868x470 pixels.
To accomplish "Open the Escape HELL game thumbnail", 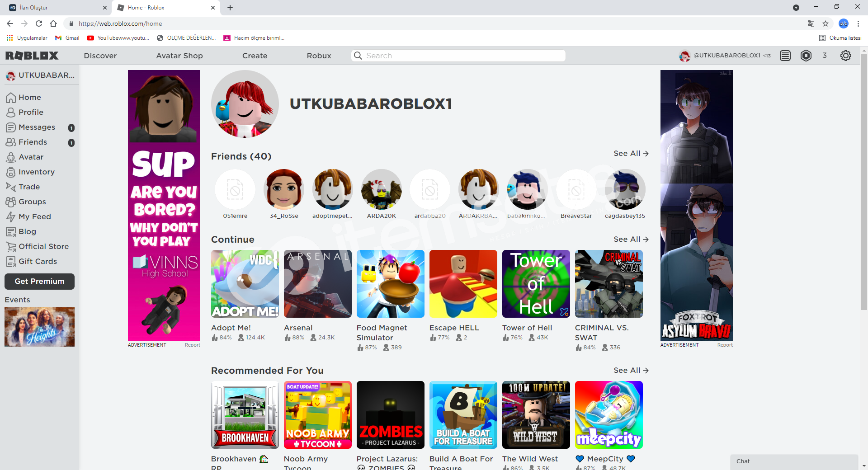I will click(x=463, y=284).
